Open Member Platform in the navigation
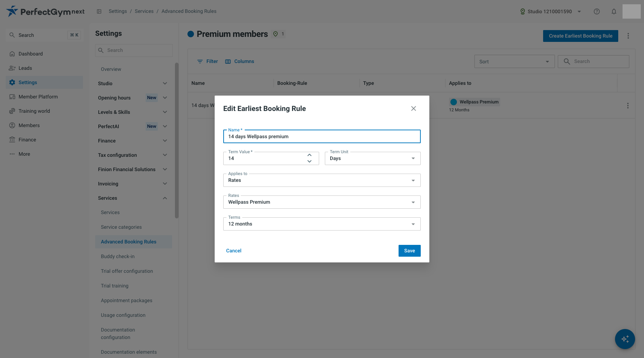Screen dimensions: 644x358 click(x=44, y=97)
